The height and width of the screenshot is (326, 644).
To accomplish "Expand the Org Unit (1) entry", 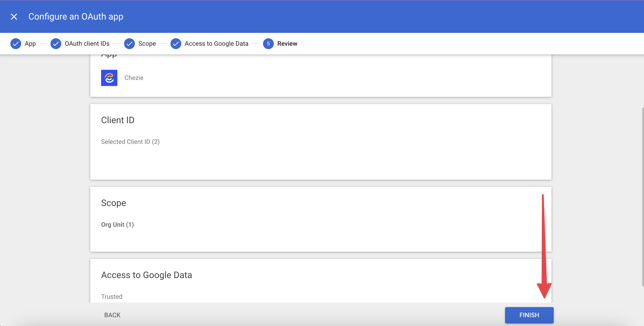I will [x=117, y=224].
